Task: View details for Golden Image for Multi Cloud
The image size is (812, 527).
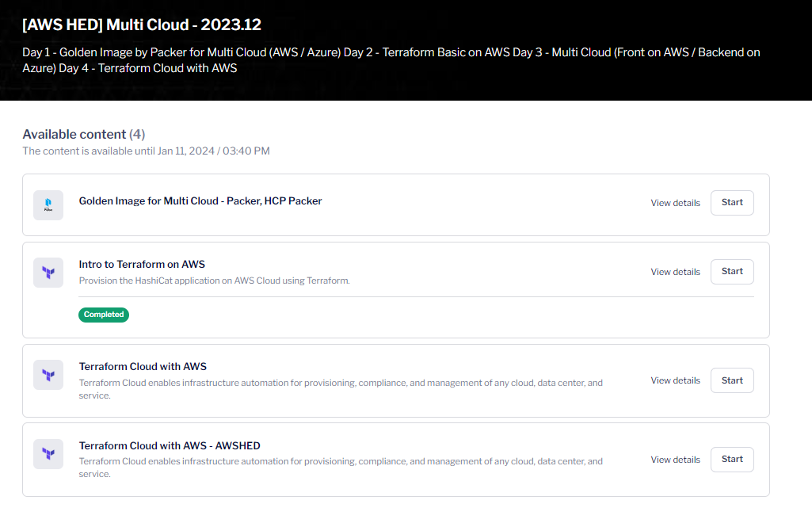Action: 675,203
